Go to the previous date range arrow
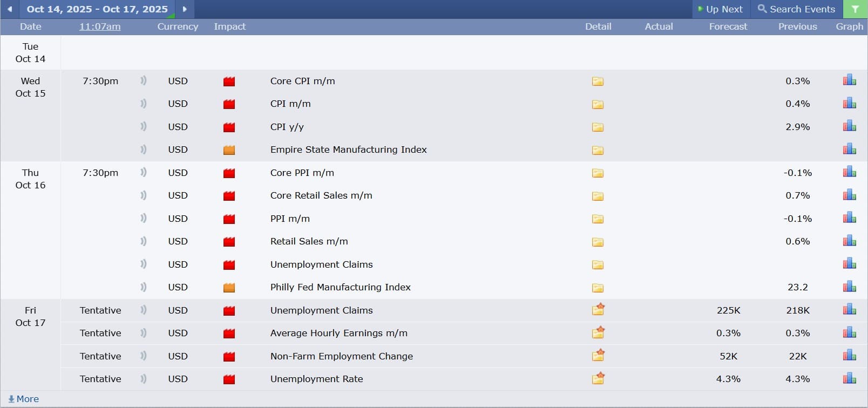Screen dimensions: 868x408 [x=10, y=9]
